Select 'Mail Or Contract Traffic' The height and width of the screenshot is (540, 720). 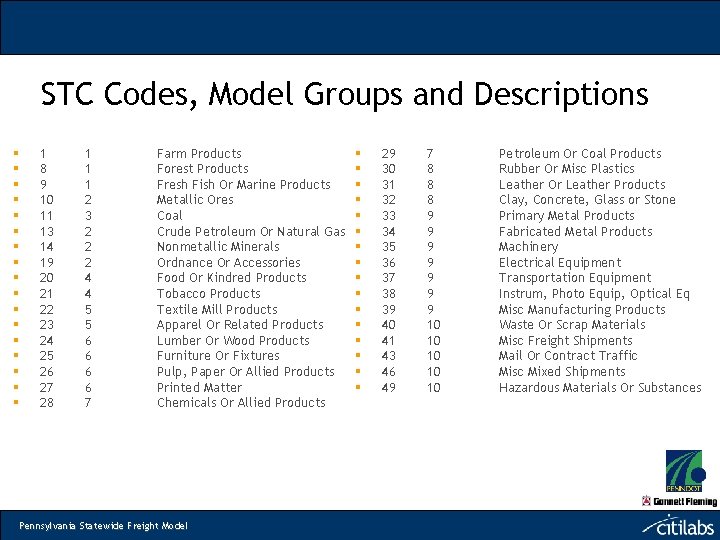[568, 356]
